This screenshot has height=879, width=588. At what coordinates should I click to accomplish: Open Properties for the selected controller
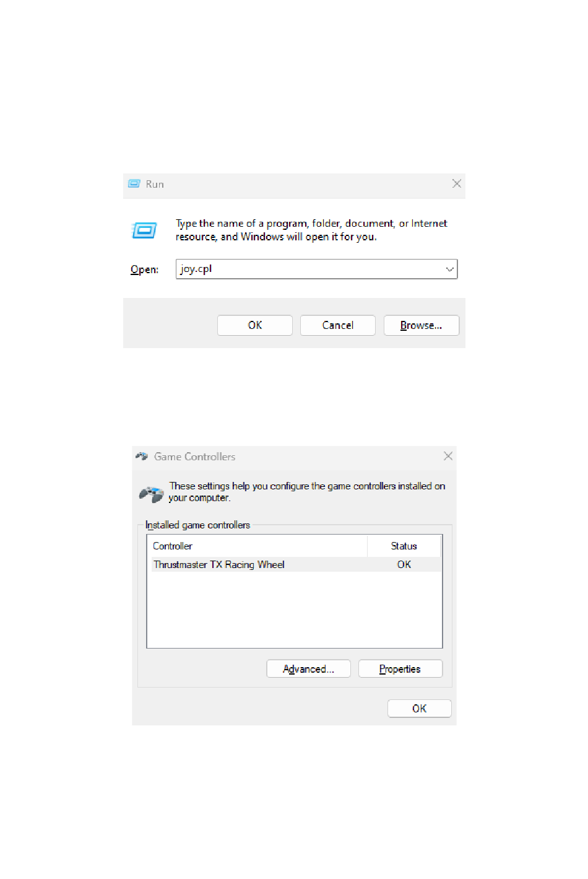tap(400, 669)
